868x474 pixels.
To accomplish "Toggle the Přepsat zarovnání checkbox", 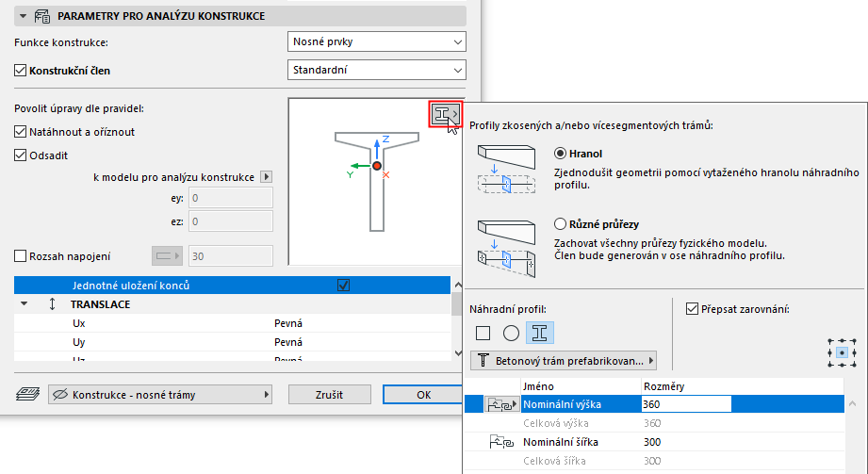I will (692, 308).
